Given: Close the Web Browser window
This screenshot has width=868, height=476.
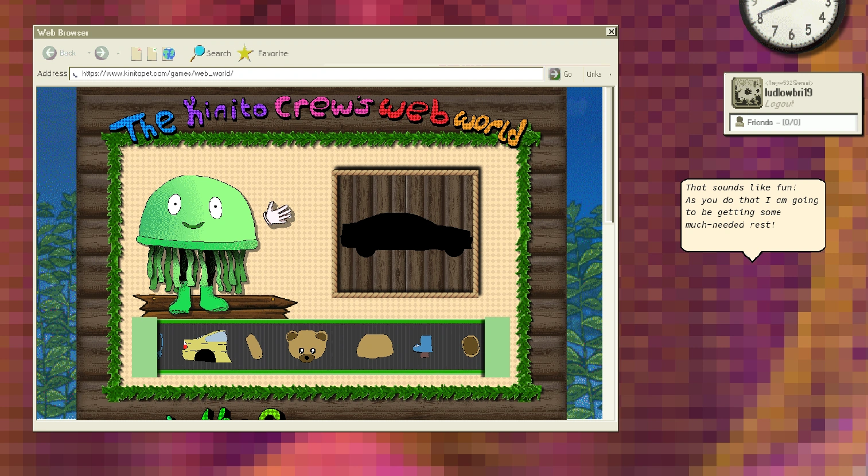Looking at the screenshot, I should pyautogui.click(x=611, y=32).
